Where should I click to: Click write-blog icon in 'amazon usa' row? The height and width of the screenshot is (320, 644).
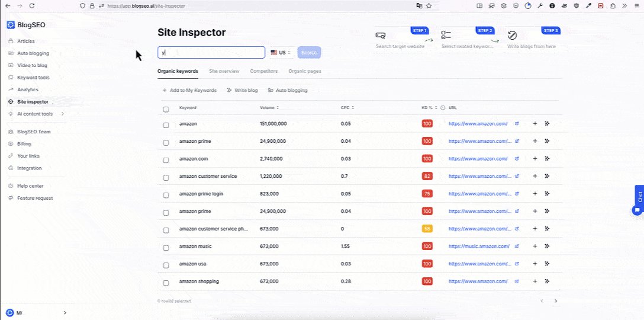click(547, 264)
